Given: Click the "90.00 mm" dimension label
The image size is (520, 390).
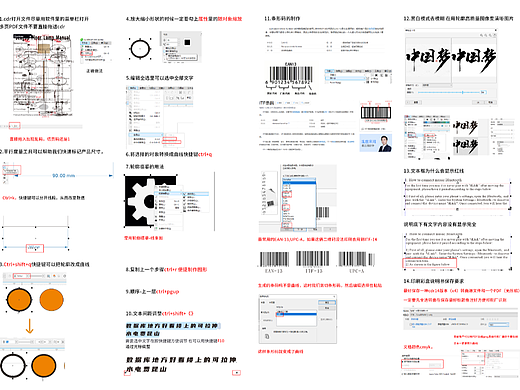Looking at the screenshot, I should click(63, 175).
